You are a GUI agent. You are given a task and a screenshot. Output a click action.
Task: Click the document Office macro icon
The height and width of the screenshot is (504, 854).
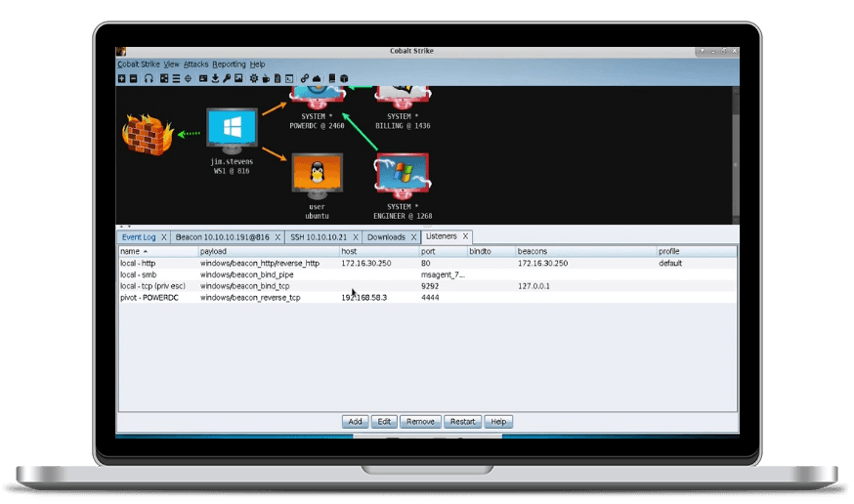278,78
